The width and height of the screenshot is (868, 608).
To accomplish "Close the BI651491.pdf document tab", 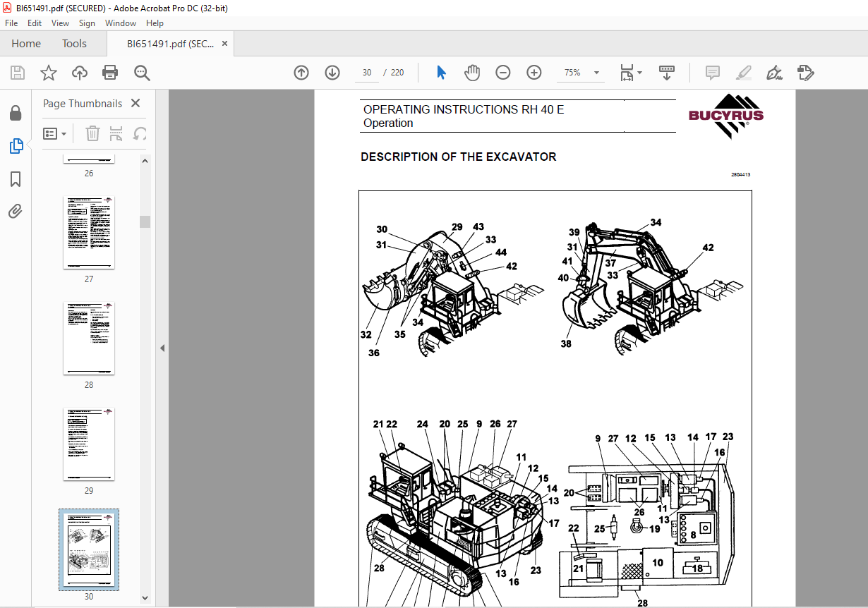I will tap(225, 44).
